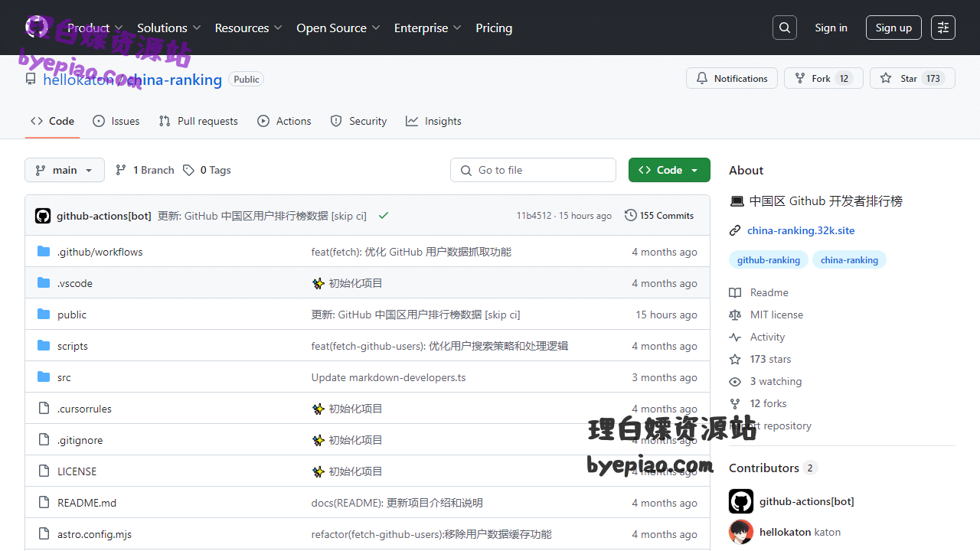This screenshot has height=551, width=980.
Task: Click the Sign up button
Action: point(893,28)
